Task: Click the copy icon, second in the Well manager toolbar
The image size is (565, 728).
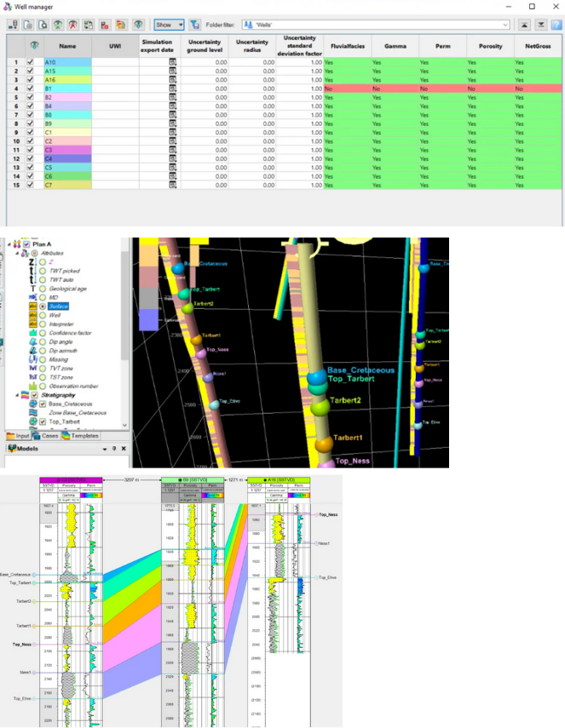Action: click(x=28, y=25)
